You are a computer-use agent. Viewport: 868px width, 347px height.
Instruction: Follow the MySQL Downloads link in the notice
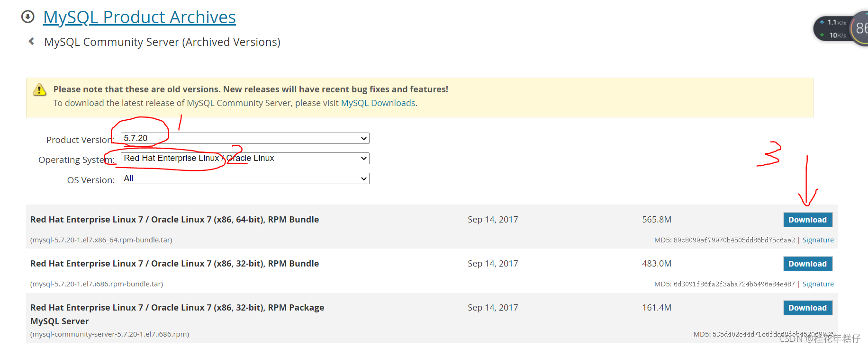click(x=378, y=103)
